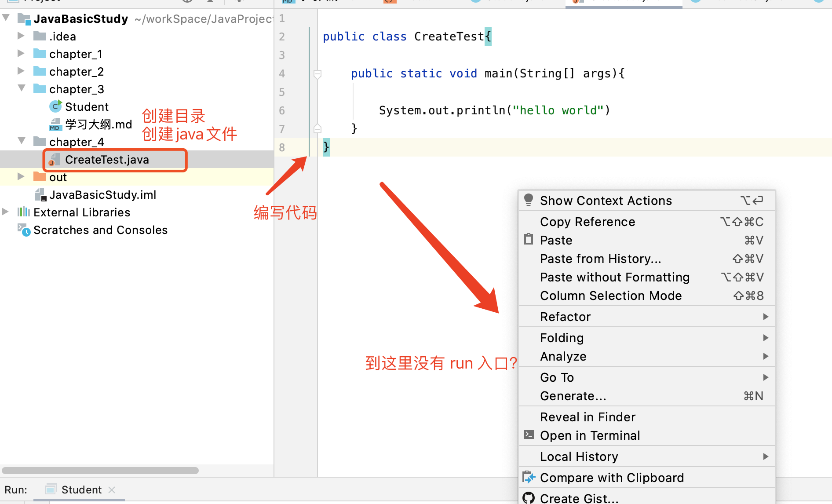This screenshot has width=832, height=504.
Task: Place cursor on the println code line
Action: click(x=494, y=110)
